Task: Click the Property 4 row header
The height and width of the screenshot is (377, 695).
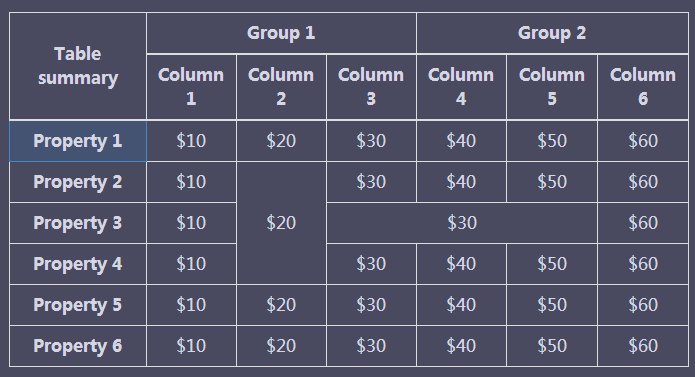Action: pyautogui.click(x=78, y=264)
